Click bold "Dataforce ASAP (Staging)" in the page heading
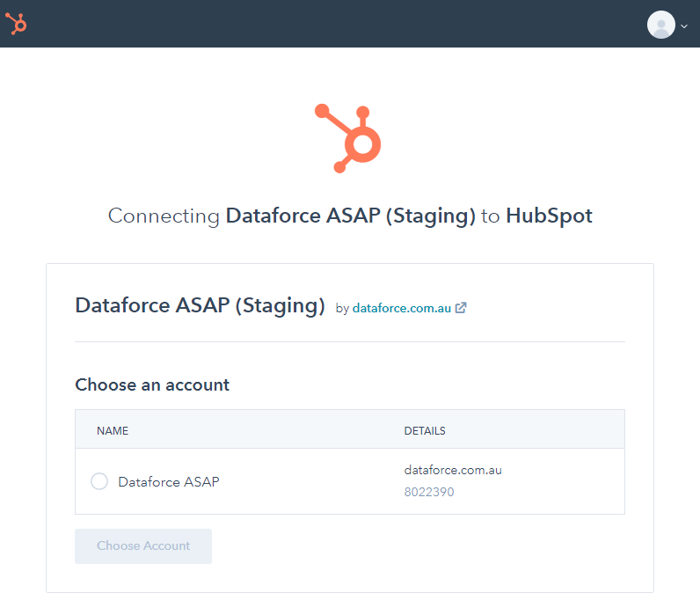Image resolution: width=700 pixels, height=615 pixels. (351, 216)
